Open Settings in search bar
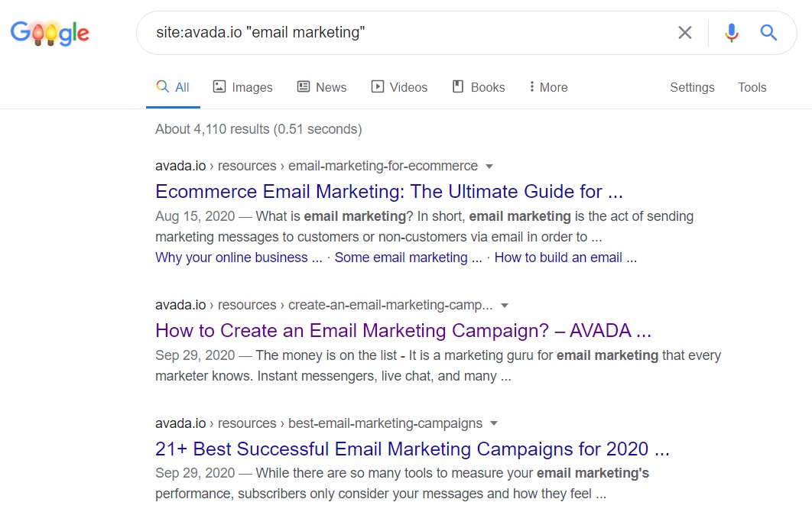 point(692,87)
